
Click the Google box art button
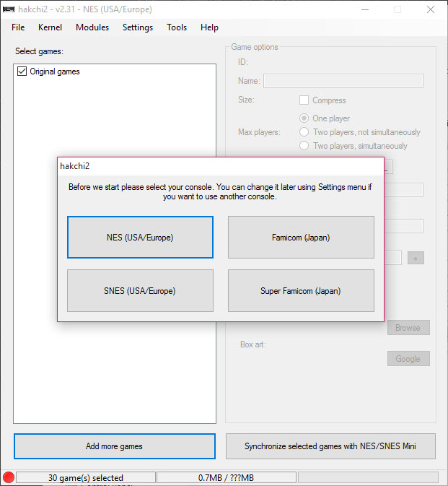pyautogui.click(x=408, y=359)
